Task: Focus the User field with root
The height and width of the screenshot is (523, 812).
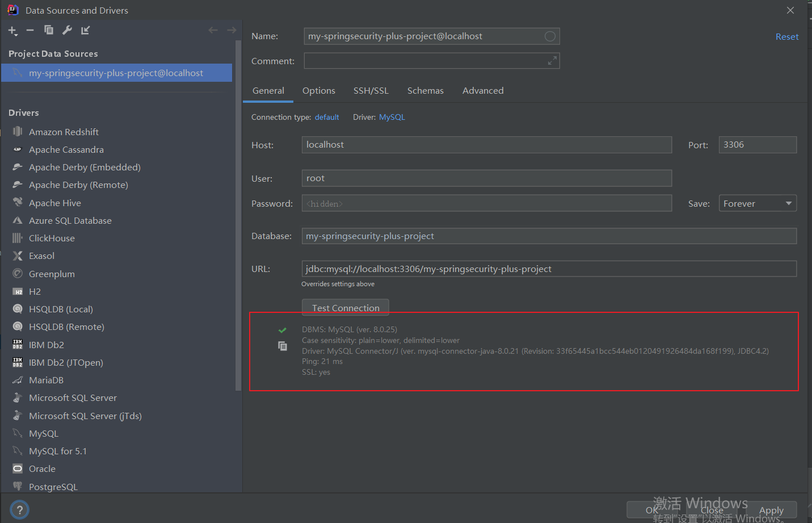Action: point(487,178)
